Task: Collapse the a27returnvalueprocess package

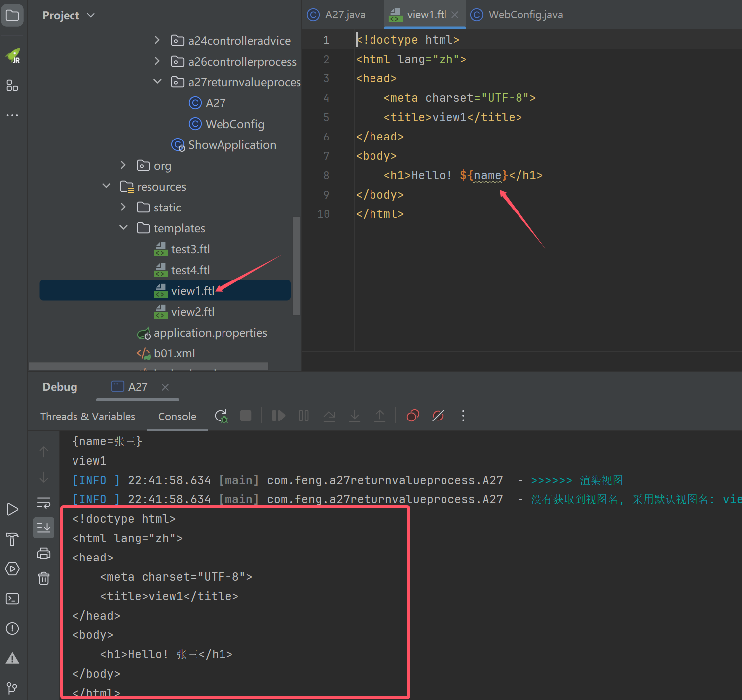Action: [157, 82]
